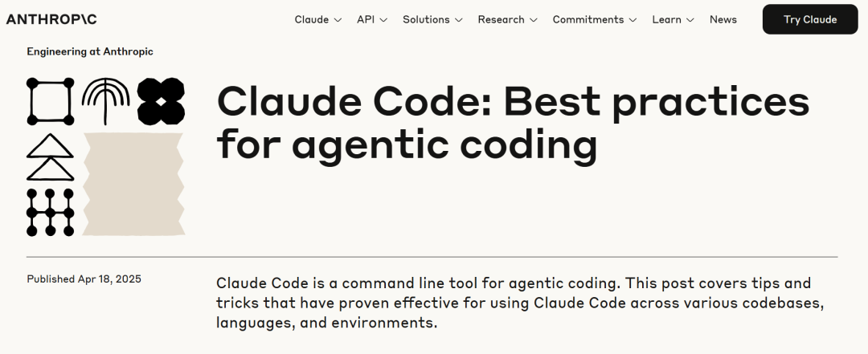Expand the chevron next to Learn
This screenshot has width=868, height=354.
(x=690, y=20)
